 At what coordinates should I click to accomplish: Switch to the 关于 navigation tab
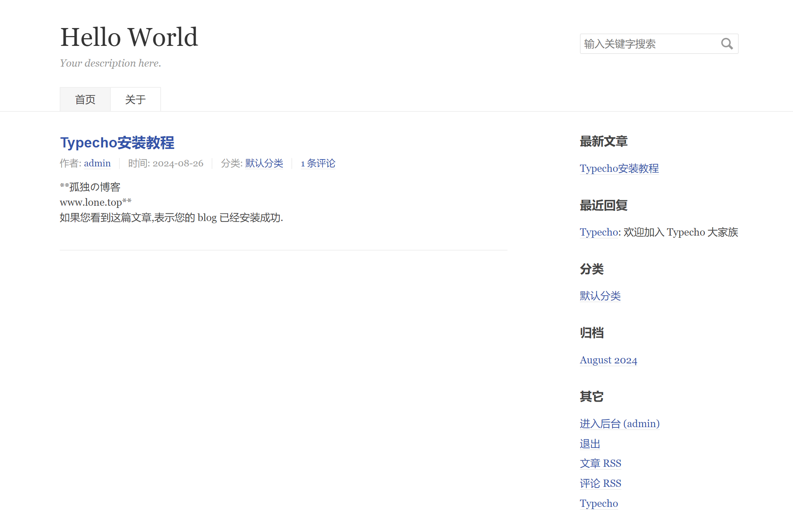pos(136,99)
